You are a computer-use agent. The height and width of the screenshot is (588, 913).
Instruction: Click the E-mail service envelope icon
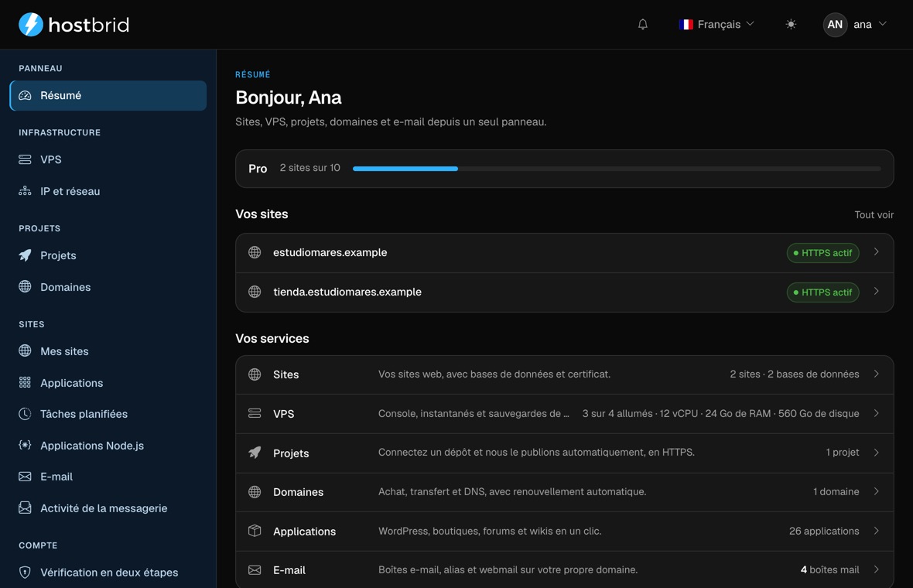(255, 570)
